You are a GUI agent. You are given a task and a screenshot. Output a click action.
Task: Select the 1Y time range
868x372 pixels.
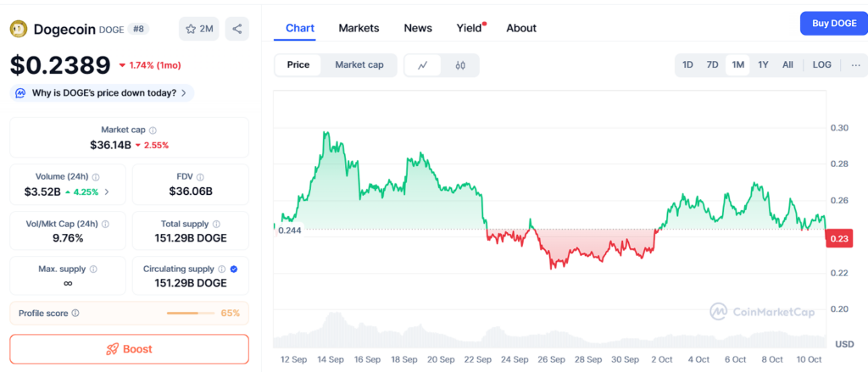coord(763,65)
